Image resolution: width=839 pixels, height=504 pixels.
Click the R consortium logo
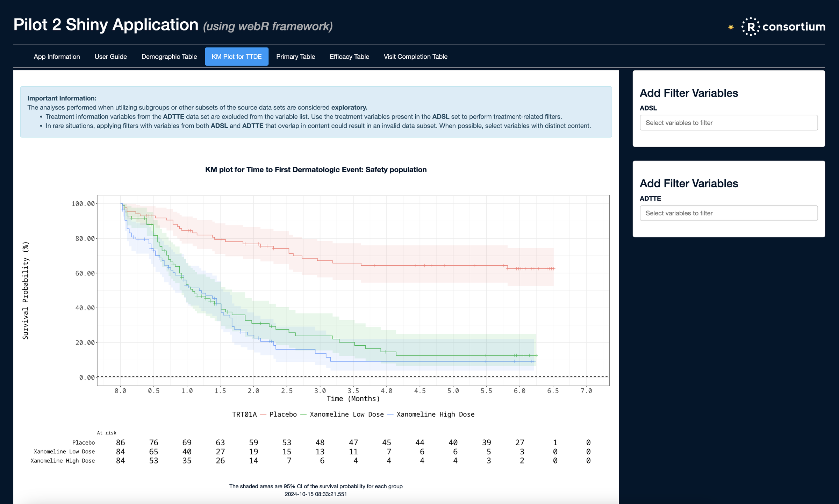click(783, 27)
